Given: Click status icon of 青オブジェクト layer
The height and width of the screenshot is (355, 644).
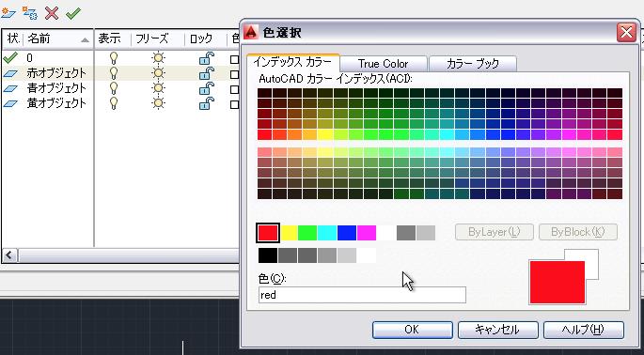Looking at the screenshot, I should point(10,88).
